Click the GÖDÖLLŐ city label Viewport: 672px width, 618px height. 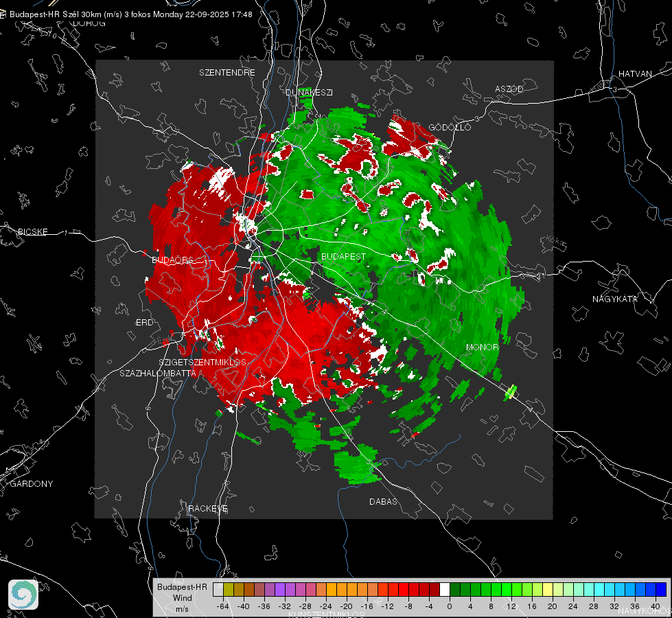click(x=450, y=127)
